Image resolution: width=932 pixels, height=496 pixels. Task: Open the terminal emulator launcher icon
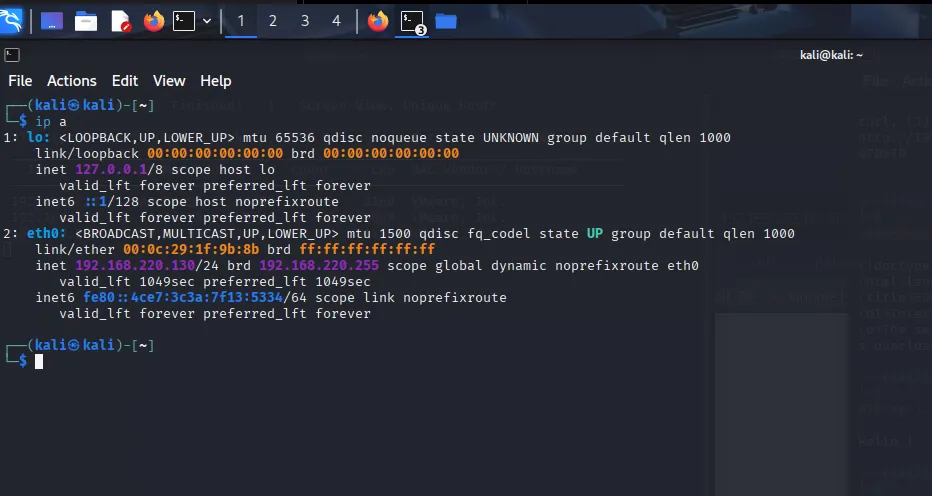(184, 21)
